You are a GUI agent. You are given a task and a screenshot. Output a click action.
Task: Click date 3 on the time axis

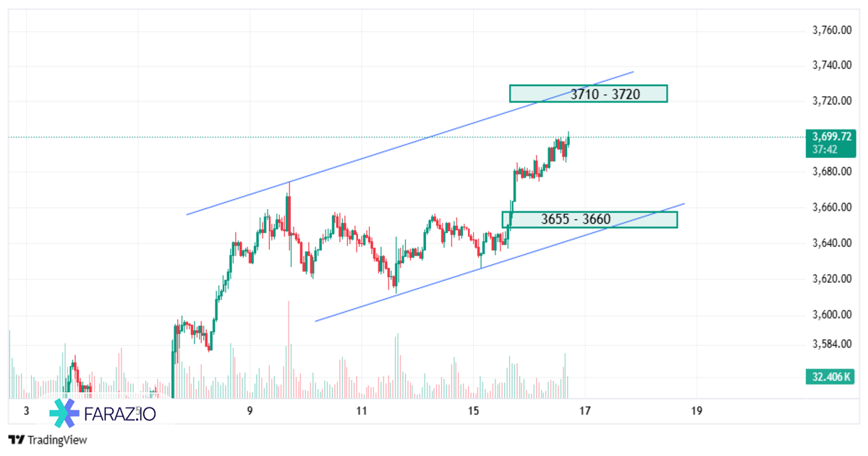[26, 411]
